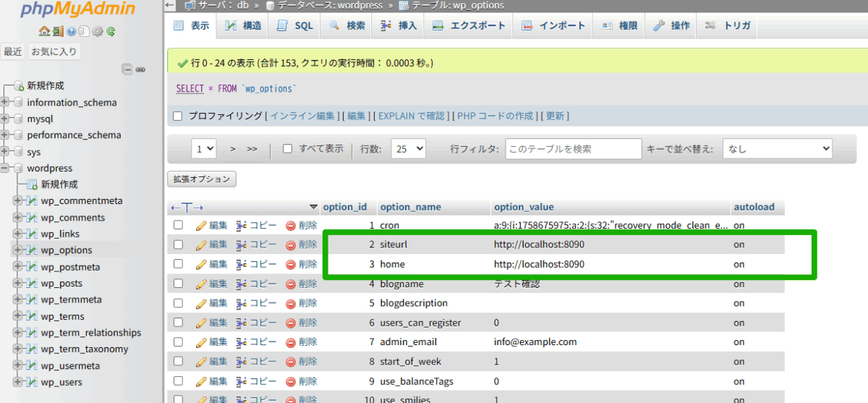Click the wp_options table icon in sidebar
The width and height of the screenshot is (868, 403).
(x=32, y=250)
